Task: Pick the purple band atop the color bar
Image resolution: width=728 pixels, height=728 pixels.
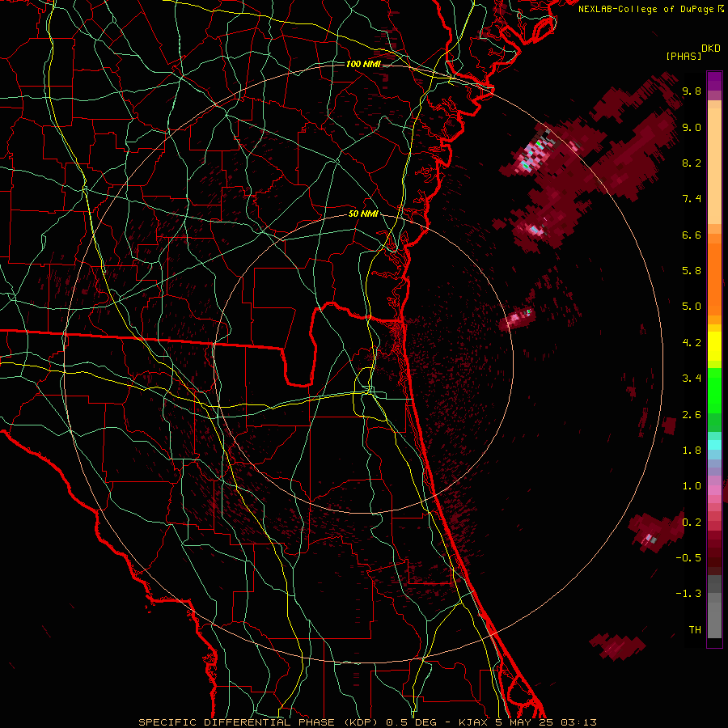Action: point(714,81)
